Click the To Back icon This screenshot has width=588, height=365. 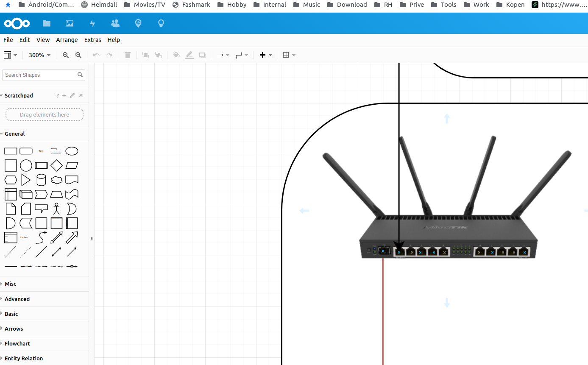158,55
